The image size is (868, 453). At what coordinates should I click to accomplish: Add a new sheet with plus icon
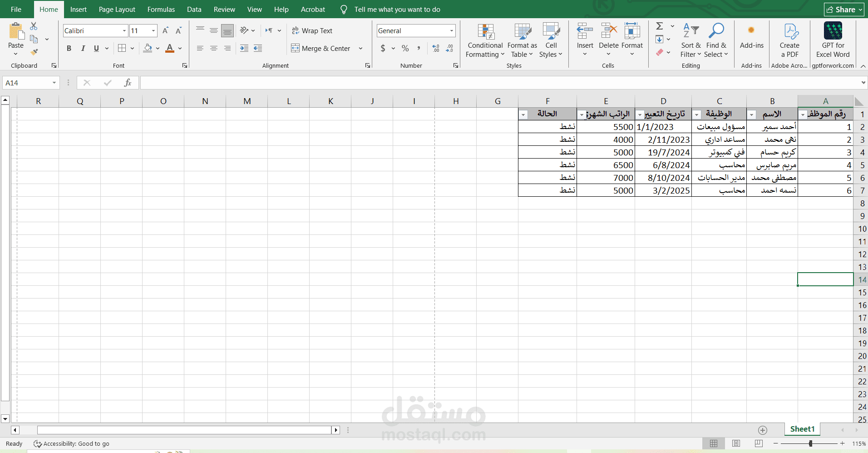click(x=763, y=430)
